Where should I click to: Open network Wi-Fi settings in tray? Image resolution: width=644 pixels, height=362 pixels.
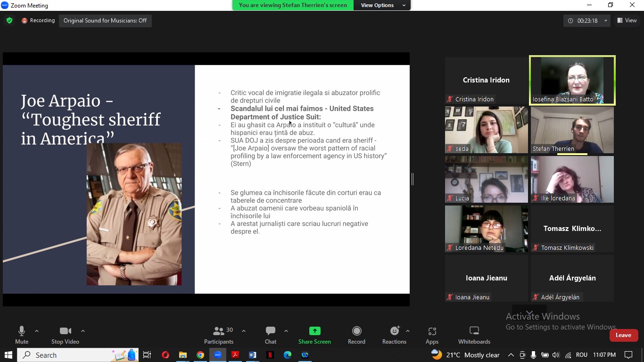[x=568, y=355]
